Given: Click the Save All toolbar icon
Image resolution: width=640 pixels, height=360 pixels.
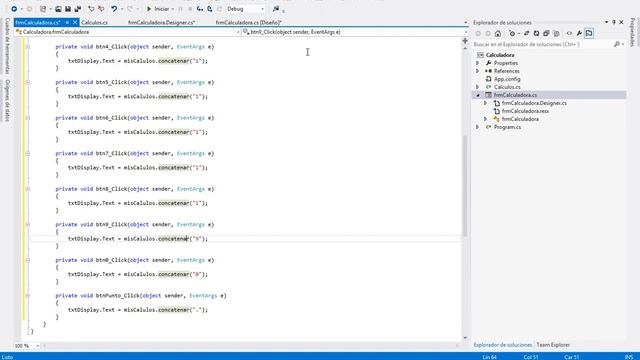Looking at the screenshot, I should pos(77,9).
